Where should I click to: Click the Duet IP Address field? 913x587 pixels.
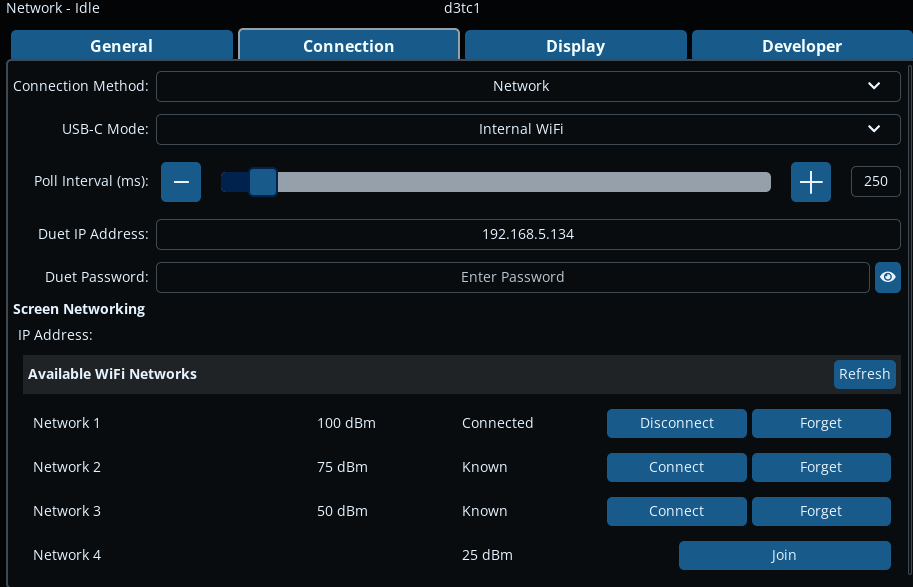pos(528,234)
